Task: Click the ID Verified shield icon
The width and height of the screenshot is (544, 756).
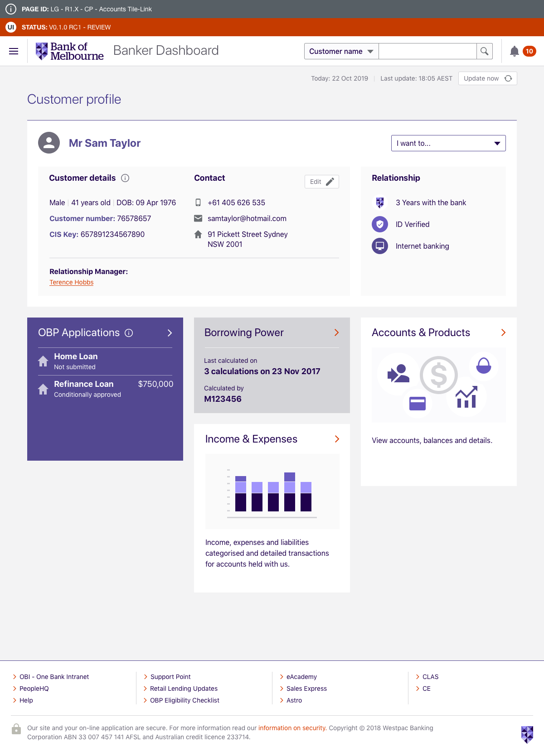Action: 380,224
